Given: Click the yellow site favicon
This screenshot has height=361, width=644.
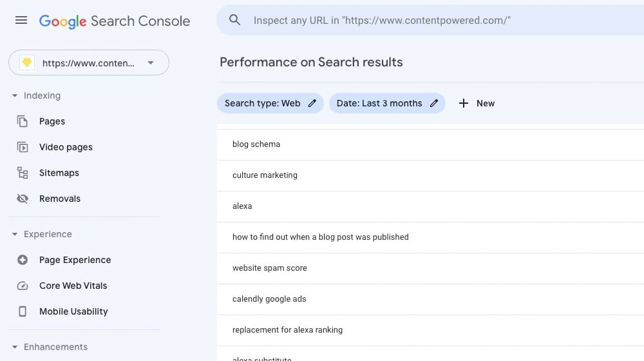Looking at the screenshot, I should point(27,63).
